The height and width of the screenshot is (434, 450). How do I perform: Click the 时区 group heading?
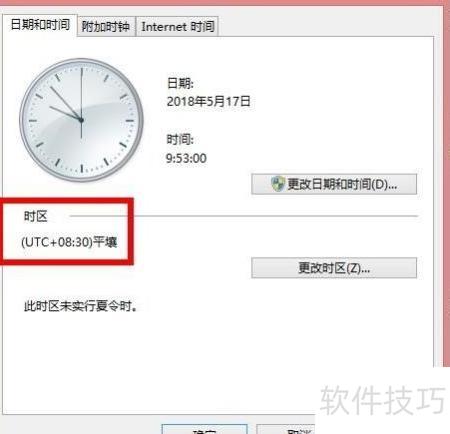(36, 216)
